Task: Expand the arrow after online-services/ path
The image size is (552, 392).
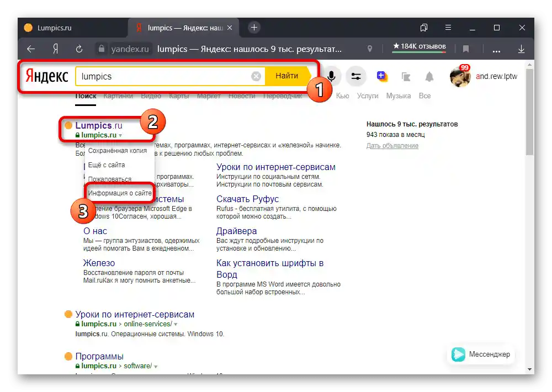Action: click(176, 325)
